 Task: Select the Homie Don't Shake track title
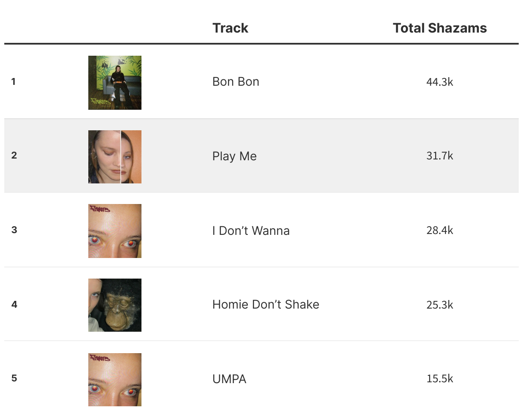(266, 304)
